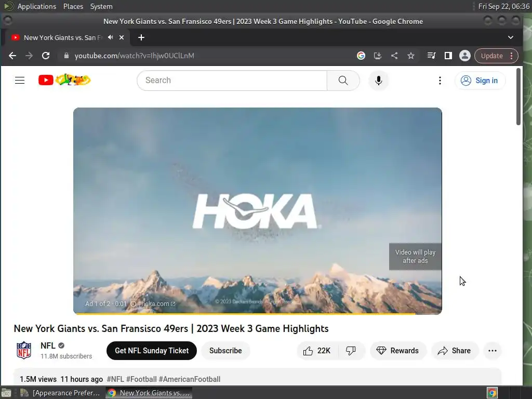Image resolution: width=532 pixels, height=399 pixels.
Task: Click Chrome icon in bottom panel tray
Action: pos(492,393)
